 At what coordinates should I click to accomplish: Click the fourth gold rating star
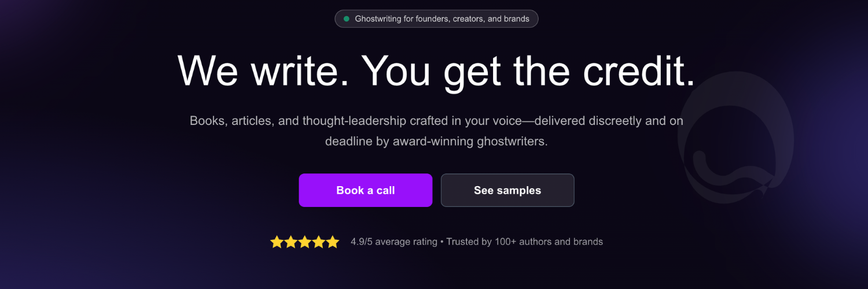tap(319, 242)
